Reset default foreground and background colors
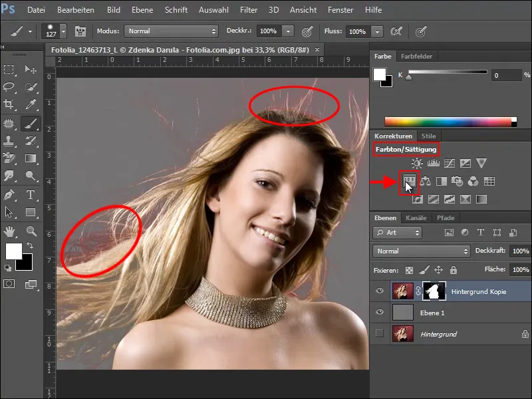 (7, 268)
